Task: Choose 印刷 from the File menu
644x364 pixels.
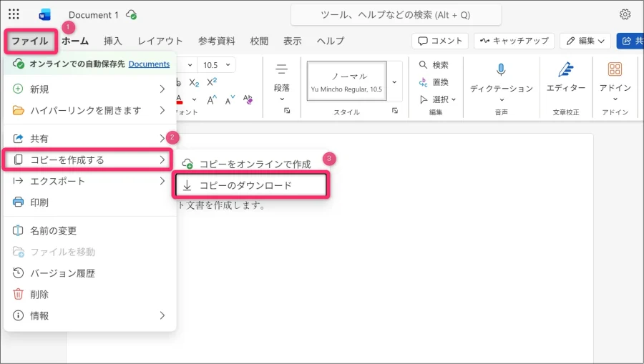Action: pyautogui.click(x=39, y=202)
